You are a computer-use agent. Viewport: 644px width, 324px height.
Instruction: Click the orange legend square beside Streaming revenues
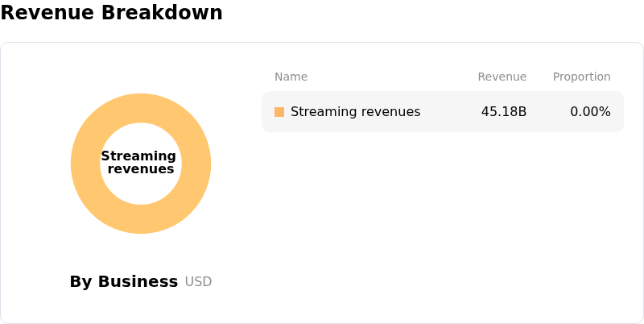click(x=279, y=112)
